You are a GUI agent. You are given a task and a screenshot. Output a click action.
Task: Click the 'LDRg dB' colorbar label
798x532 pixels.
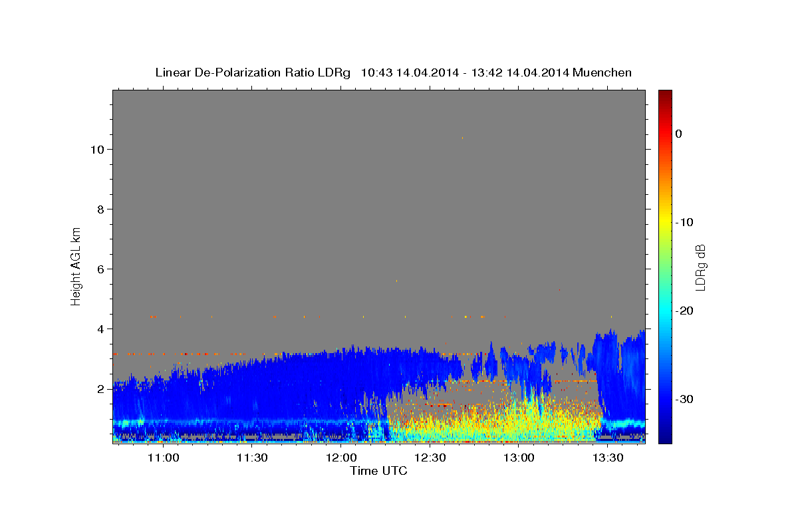click(x=700, y=267)
